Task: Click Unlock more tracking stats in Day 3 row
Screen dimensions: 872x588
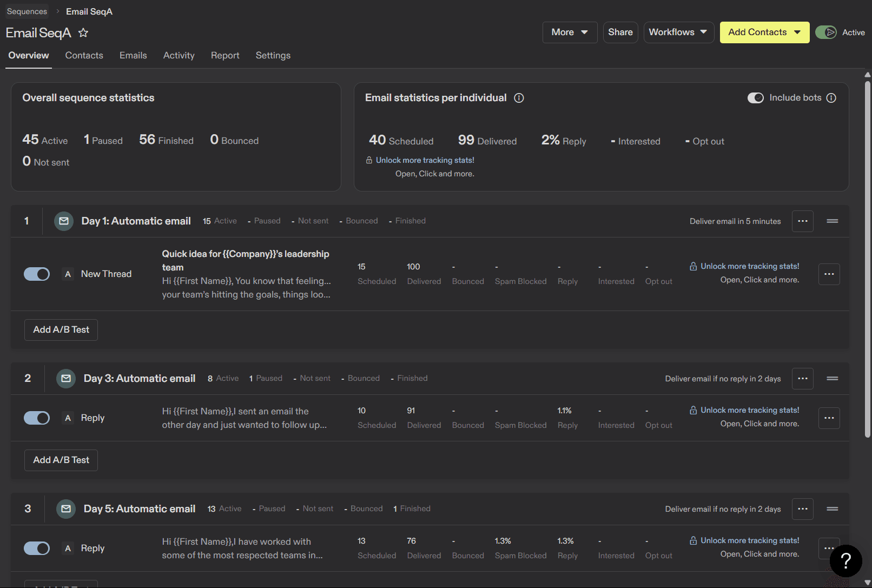Action: coord(750,410)
